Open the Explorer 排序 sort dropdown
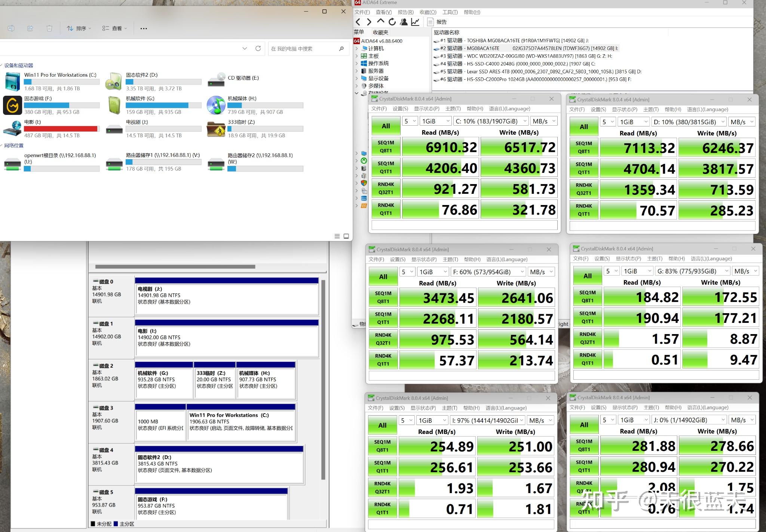Image resolution: width=766 pixels, height=532 pixels. (x=79, y=28)
